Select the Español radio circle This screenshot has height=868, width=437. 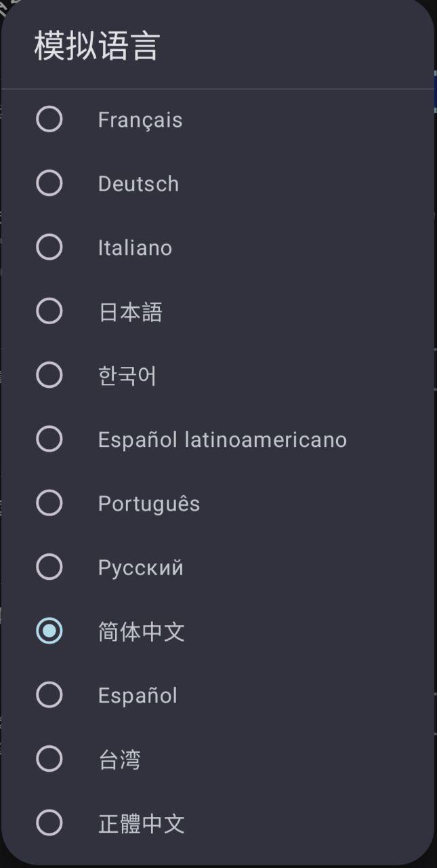tap(49, 695)
